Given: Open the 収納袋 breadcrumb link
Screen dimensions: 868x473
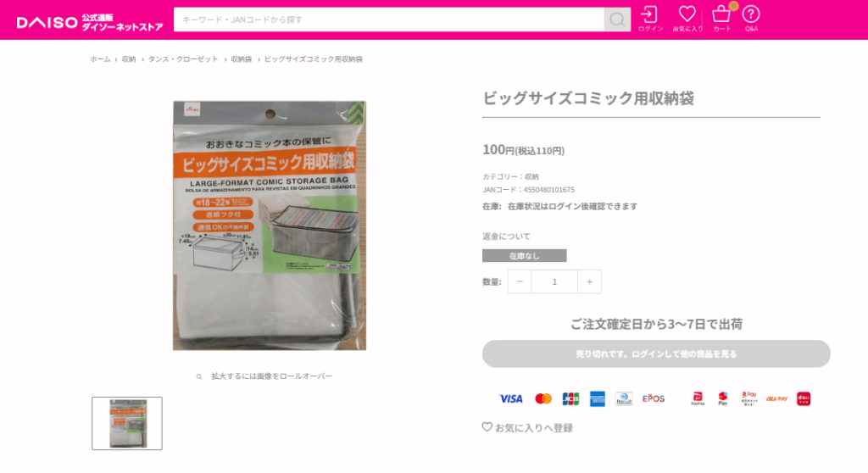Looking at the screenshot, I should click(x=242, y=59).
